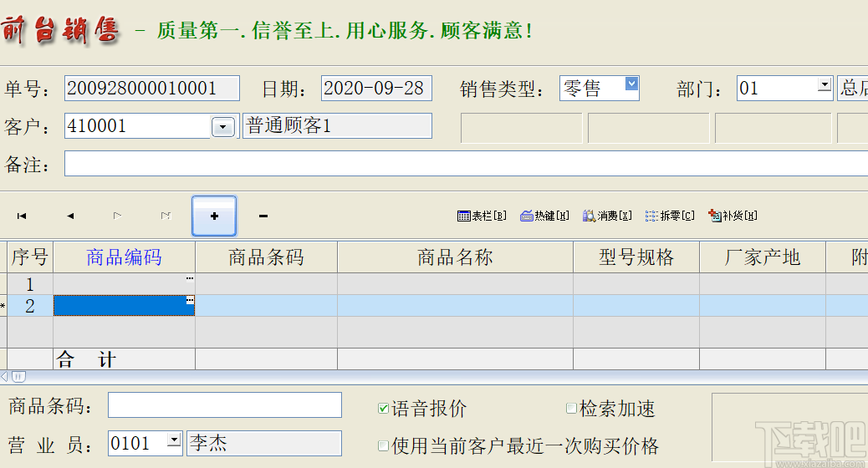Viewport: 868px width, 468px height.
Task: Click horizontal scrollbar left arrow
Action: click(x=4, y=377)
